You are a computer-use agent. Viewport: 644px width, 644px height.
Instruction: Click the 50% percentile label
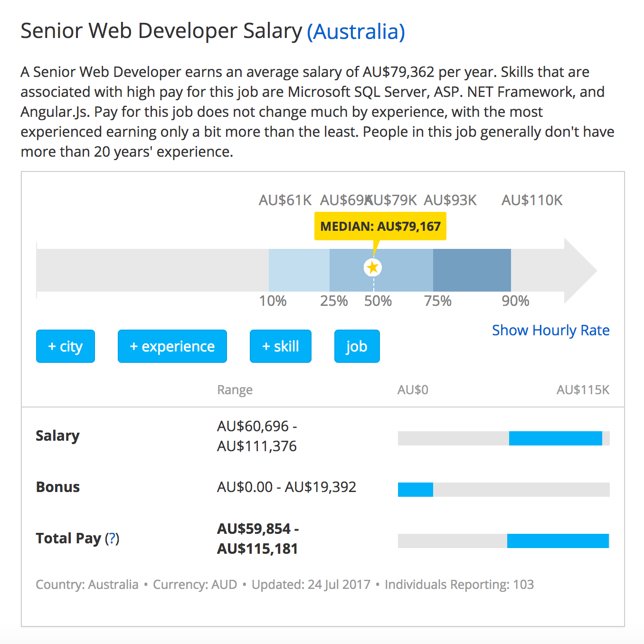(x=378, y=301)
